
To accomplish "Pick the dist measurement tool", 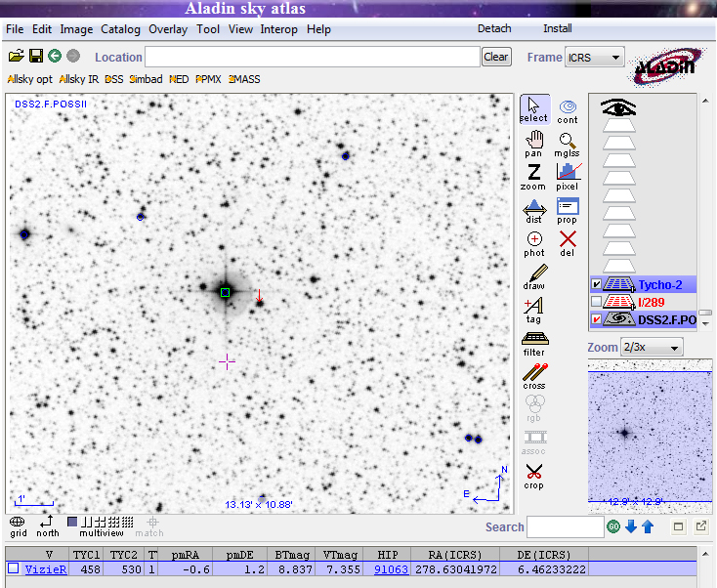I will [x=533, y=211].
